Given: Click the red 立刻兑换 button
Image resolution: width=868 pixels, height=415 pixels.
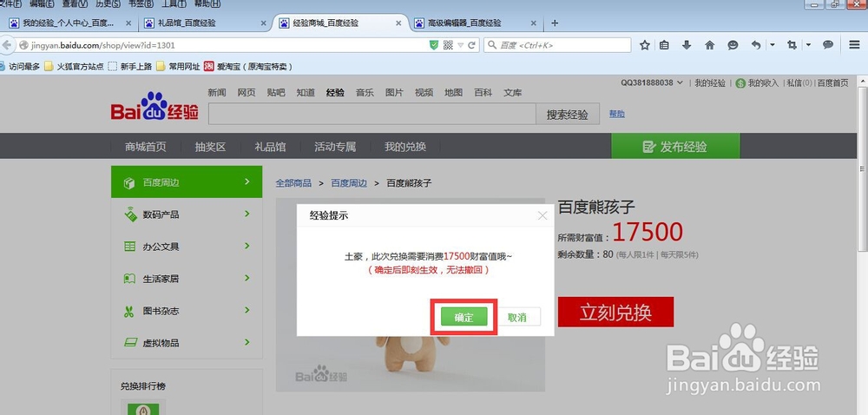Looking at the screenshot, I should [x=615, y=312].
